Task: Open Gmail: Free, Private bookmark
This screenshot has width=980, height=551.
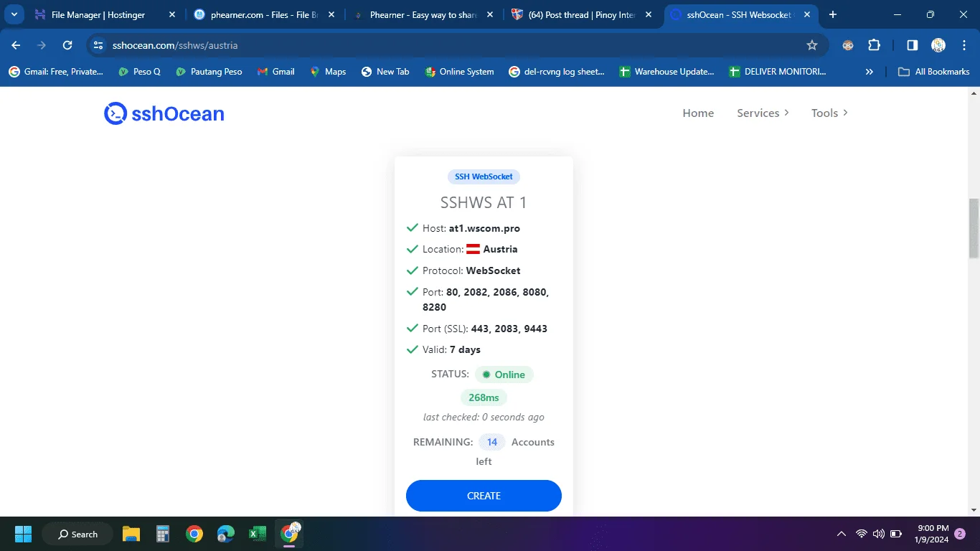Action: click(x=56, y=72)
